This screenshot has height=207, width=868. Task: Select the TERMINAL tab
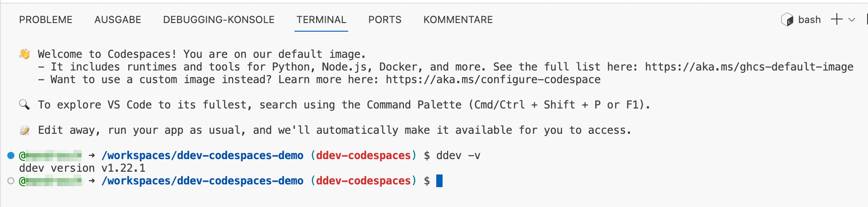321,20
